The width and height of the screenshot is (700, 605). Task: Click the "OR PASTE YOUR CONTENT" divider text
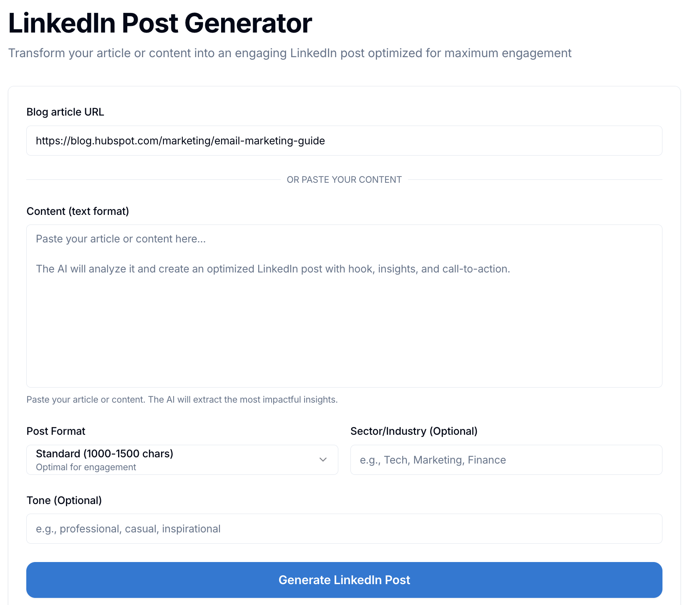(344, 180)
